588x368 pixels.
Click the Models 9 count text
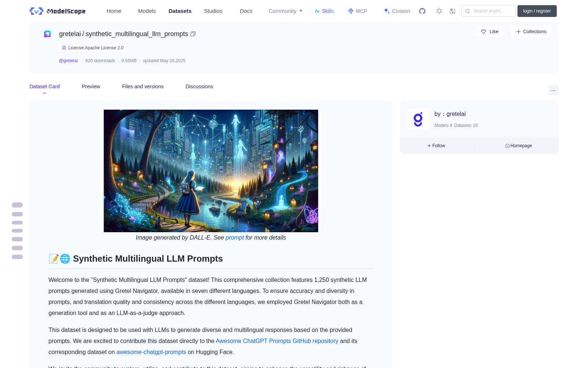443,125
